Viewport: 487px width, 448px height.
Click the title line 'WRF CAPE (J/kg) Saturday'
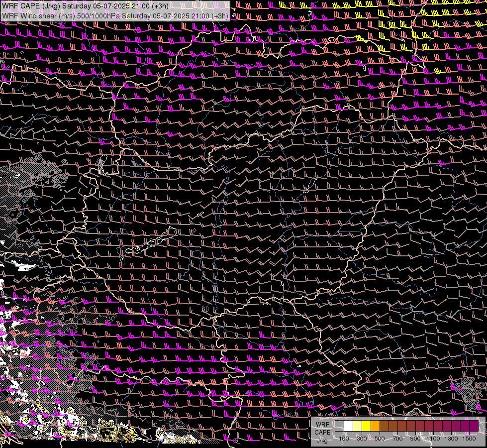(x=47, y=6)
